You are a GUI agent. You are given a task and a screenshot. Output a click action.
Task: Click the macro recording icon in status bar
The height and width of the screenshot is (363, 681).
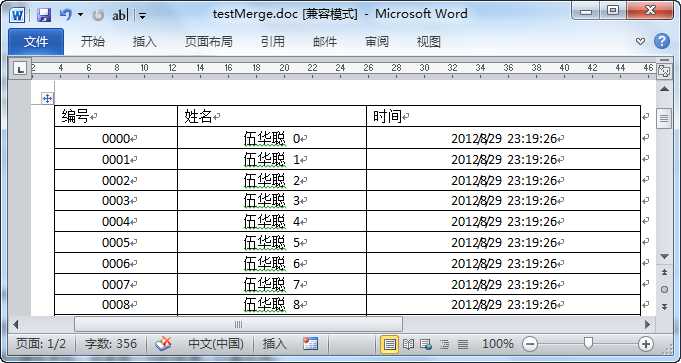coord(311,344)
